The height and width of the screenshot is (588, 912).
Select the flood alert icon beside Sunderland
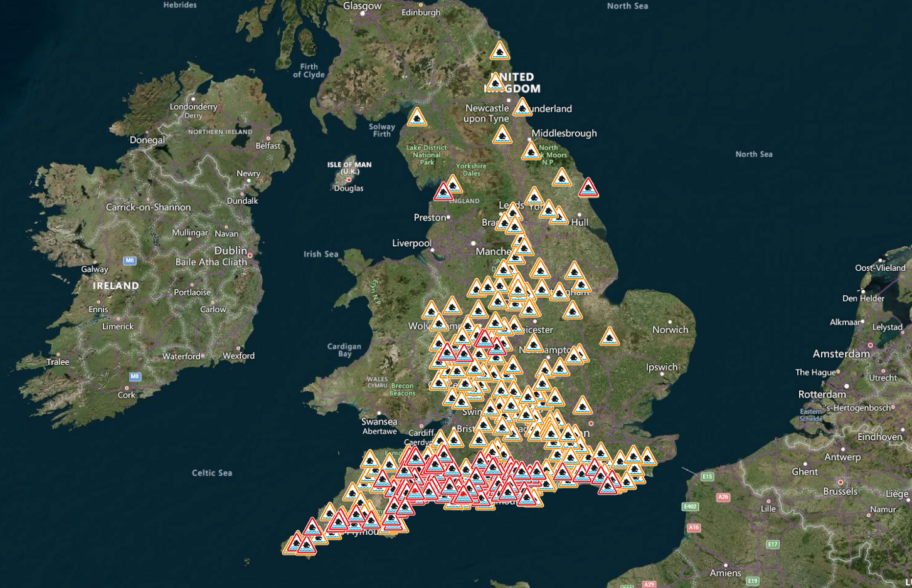tap(522, 108)
